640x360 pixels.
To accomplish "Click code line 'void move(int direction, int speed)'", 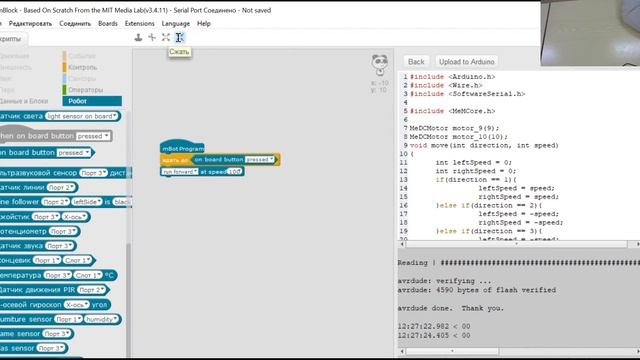I will coord(484,145).
